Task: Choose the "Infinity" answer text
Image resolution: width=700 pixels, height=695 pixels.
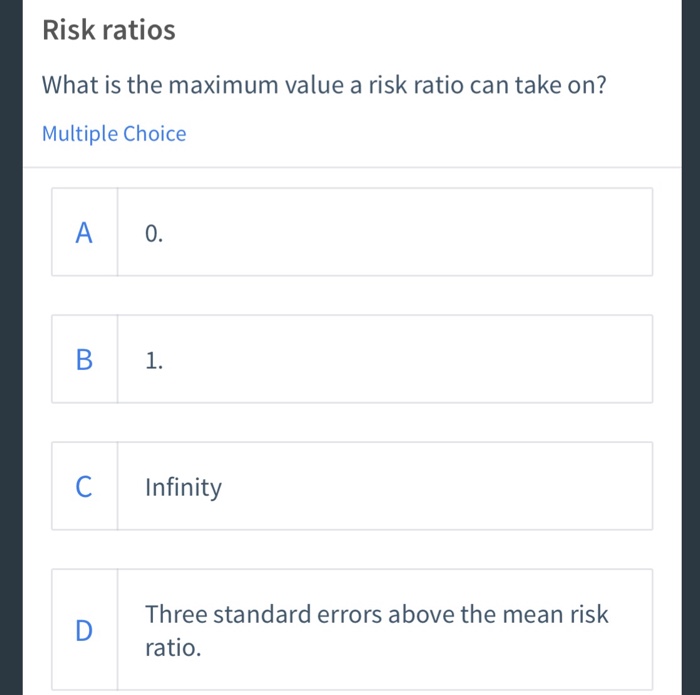Action: tap(183, 488)
